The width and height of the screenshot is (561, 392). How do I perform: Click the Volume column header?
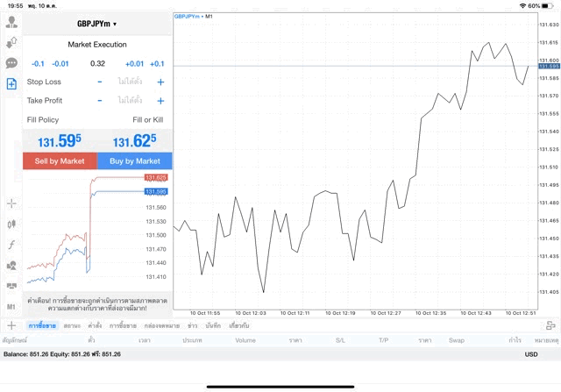[245, 339]
